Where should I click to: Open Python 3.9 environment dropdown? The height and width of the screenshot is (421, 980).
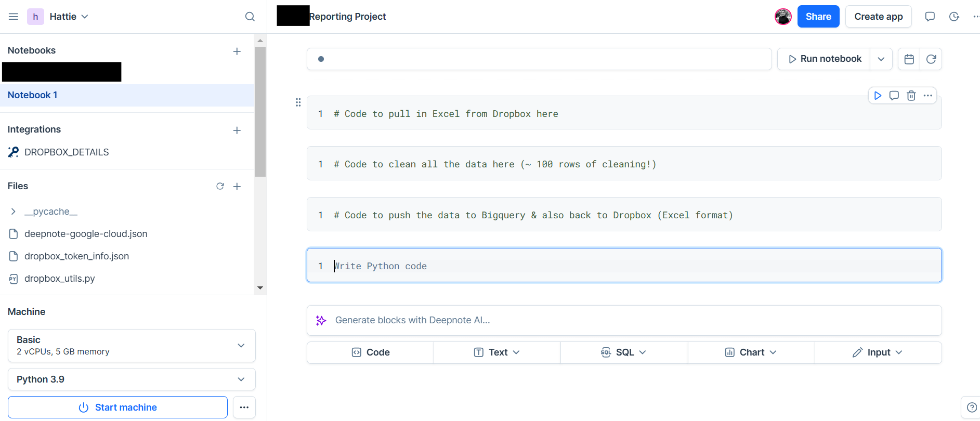click(132, 379)
